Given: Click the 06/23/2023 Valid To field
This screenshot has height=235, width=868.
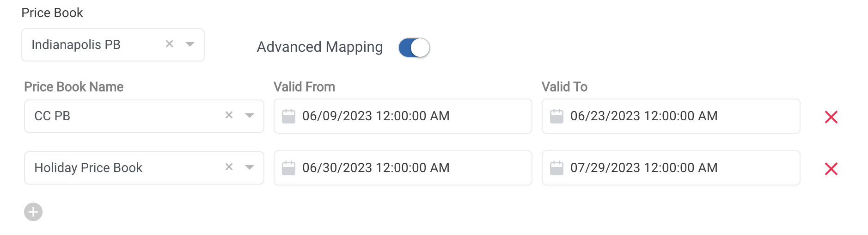Looking at the screenshot, I should coord(644,116).
